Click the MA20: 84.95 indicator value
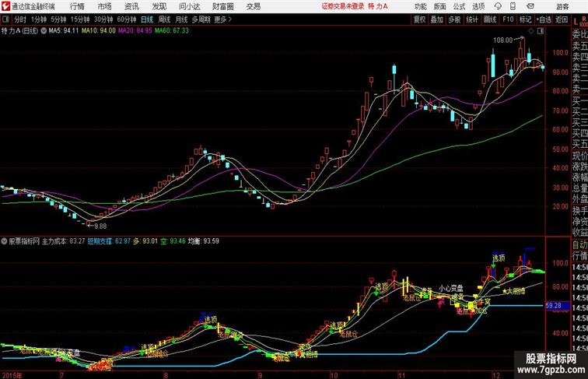The height and width of the screenshot is (379, 588). click(x=135, y=31)
